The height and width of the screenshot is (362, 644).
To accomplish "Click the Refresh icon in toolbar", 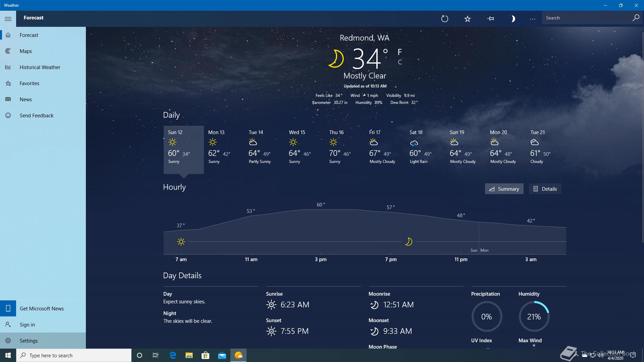I will [444, 19].
